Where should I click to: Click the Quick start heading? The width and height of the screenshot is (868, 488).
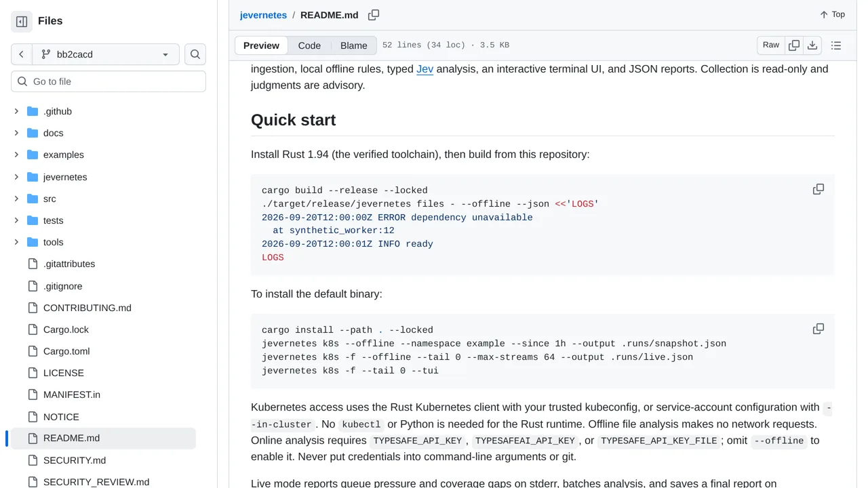point(293,120)
